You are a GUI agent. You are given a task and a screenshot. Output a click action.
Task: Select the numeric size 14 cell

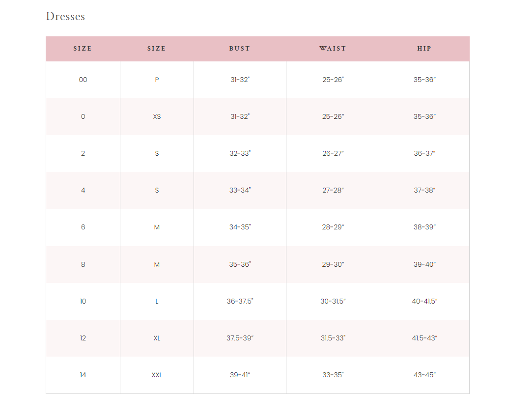(83, 375)
